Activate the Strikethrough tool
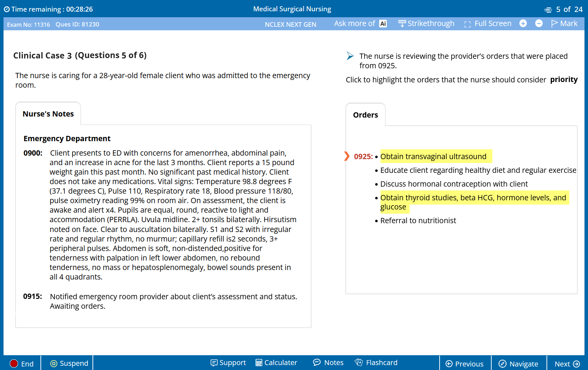 [426, 24]
